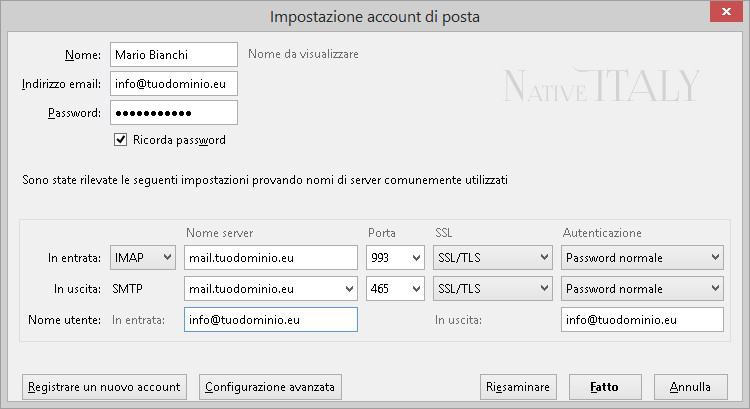Click the Annulla button
The width and height of the screenshot is (750, 409).
(691, 387)
